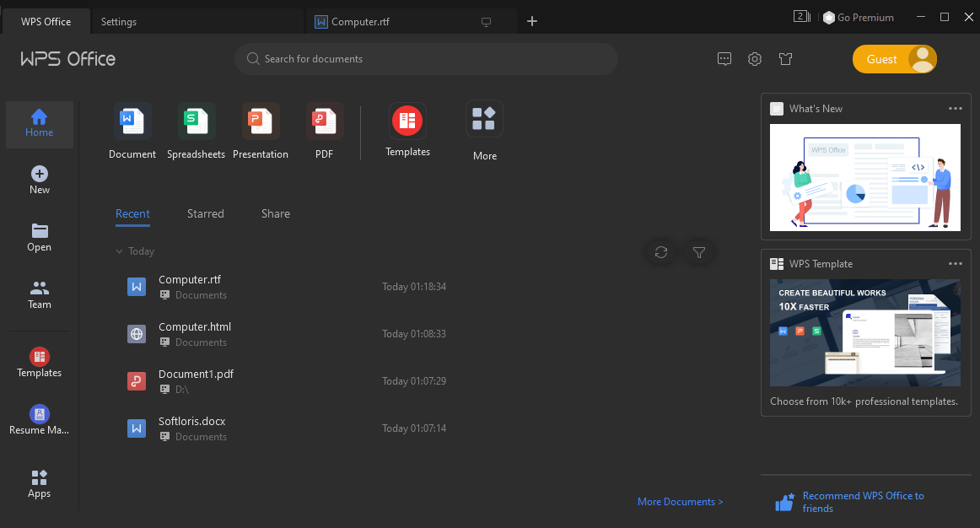Screen dimensions: 980x528
Task: Switch to the WPS Office tab
Action: [46, 22]
